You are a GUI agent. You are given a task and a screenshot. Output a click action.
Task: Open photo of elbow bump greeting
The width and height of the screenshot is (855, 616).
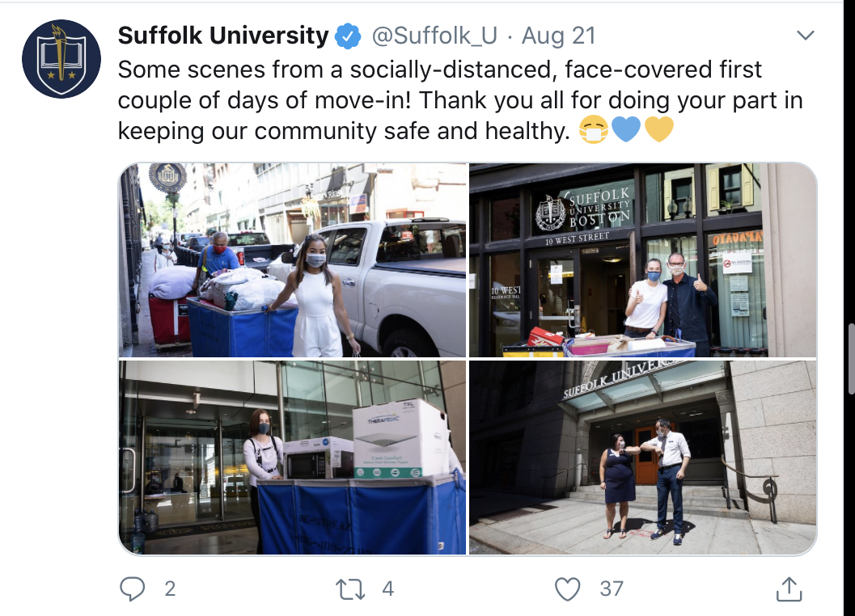coord(643,458)
